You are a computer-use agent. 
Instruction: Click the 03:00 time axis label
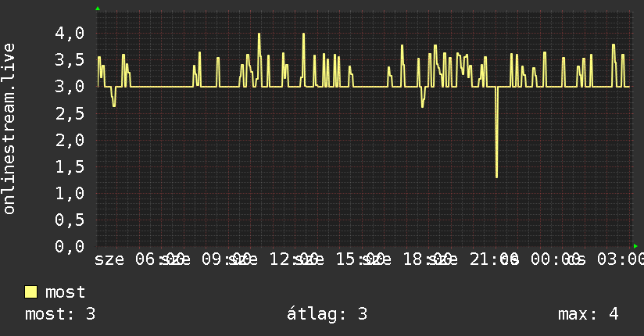tap(621, 259)
